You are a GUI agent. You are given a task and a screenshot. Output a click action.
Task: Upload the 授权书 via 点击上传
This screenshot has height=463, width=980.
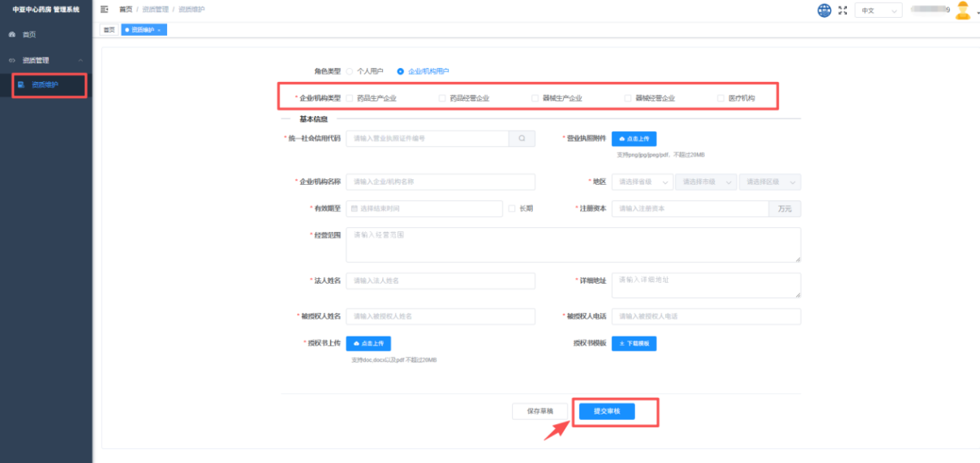(368, 344)
